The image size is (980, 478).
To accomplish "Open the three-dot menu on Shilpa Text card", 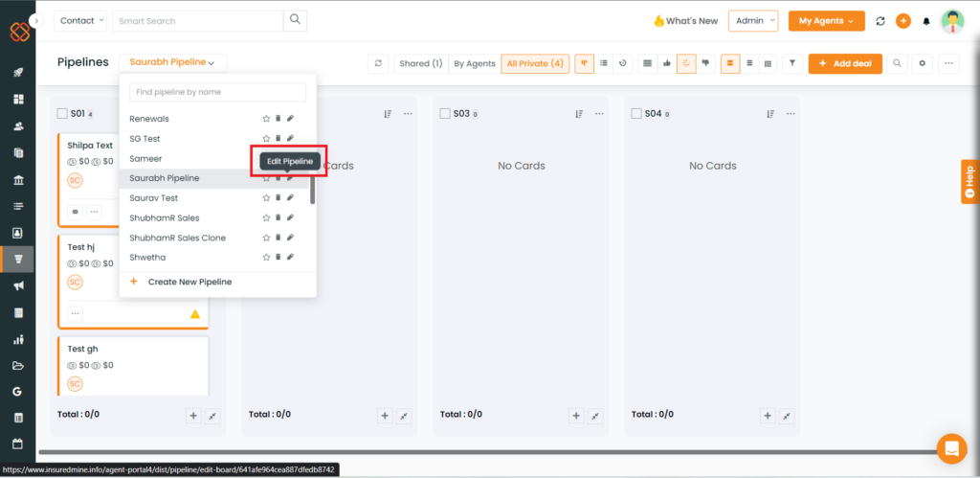I will 94,212.
